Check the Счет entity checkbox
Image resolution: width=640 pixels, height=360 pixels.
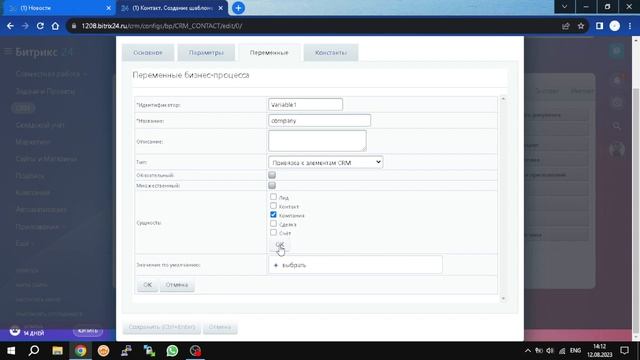tap(273, 233)
